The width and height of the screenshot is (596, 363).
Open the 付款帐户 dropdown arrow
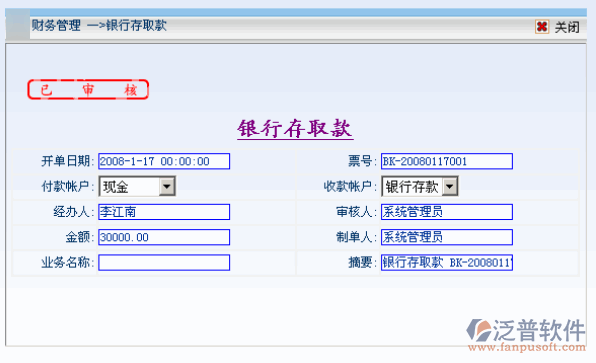coord(167,186)
